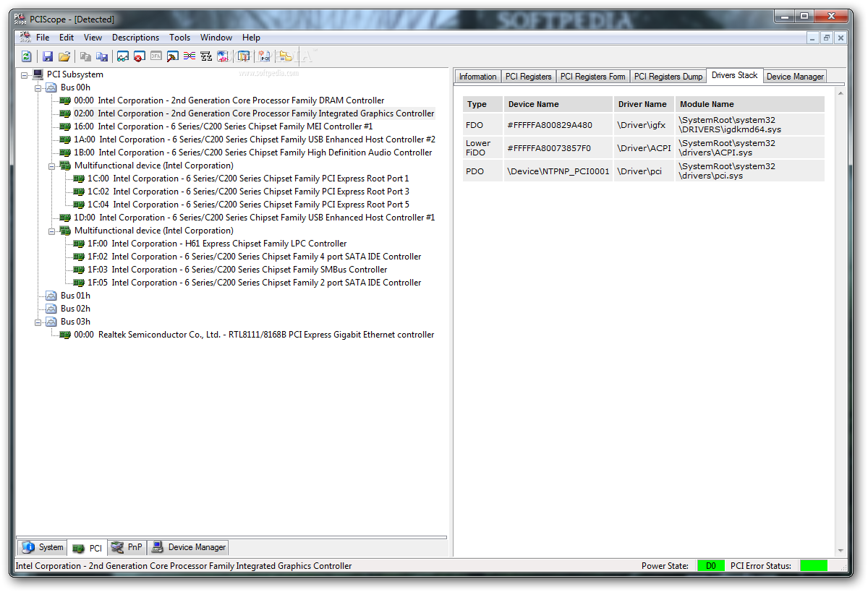Select the 16:00 MEI Controller #1 device

point(223,126)
